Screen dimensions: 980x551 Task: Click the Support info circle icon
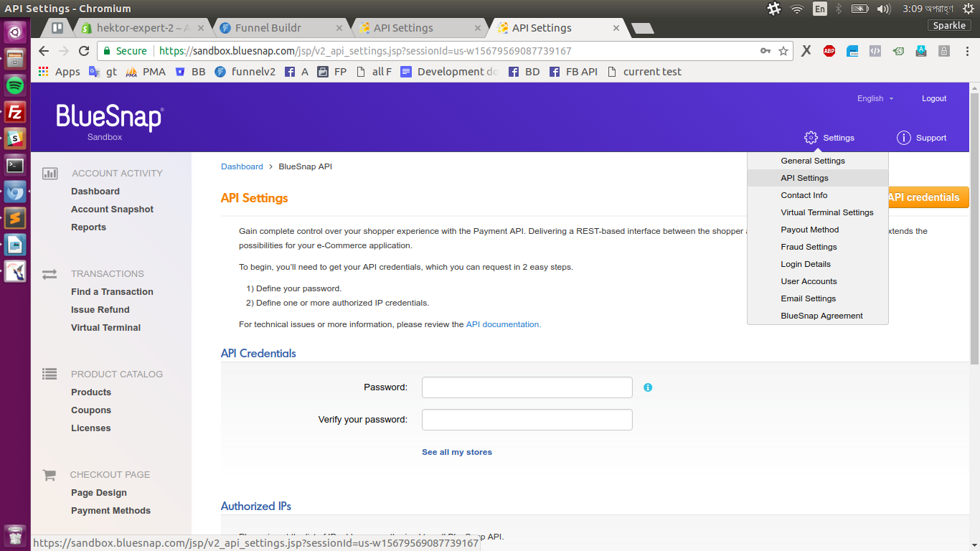click(904, 138)
